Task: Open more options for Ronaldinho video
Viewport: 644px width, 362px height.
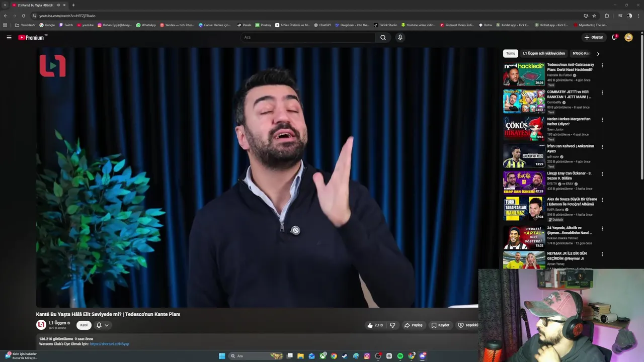Action: click(602, 229)
